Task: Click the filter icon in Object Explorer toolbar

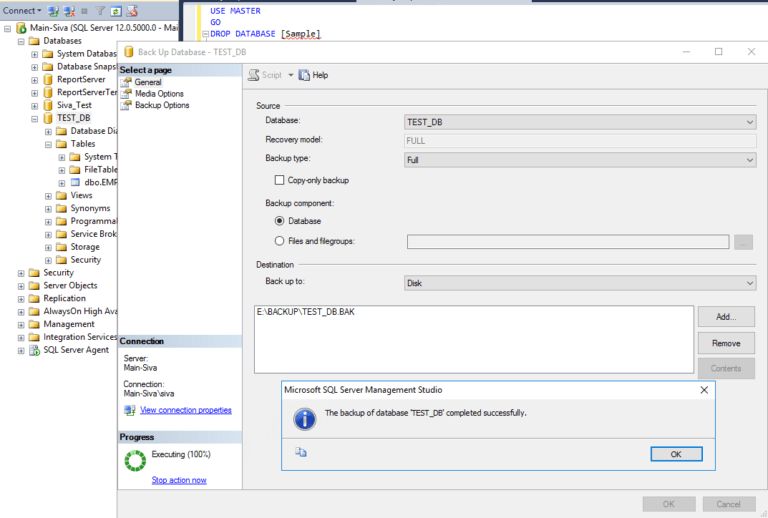Action: (100, 11)
